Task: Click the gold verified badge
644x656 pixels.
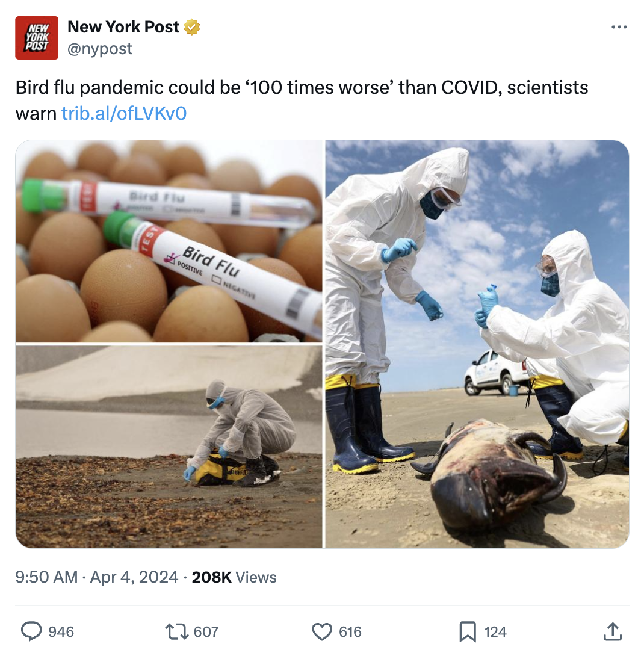Action: (192, 27)
